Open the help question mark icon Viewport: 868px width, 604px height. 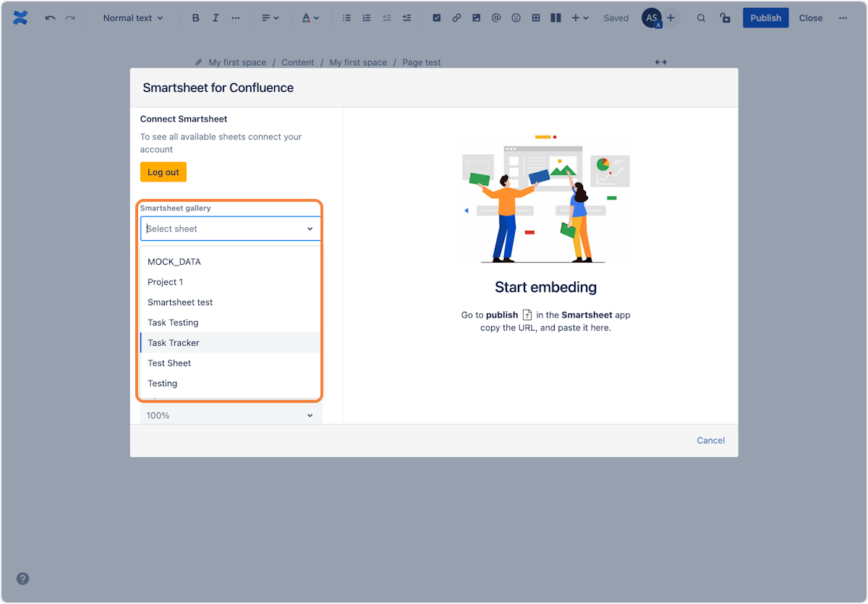pyautogui.click(x=22, y=579)
